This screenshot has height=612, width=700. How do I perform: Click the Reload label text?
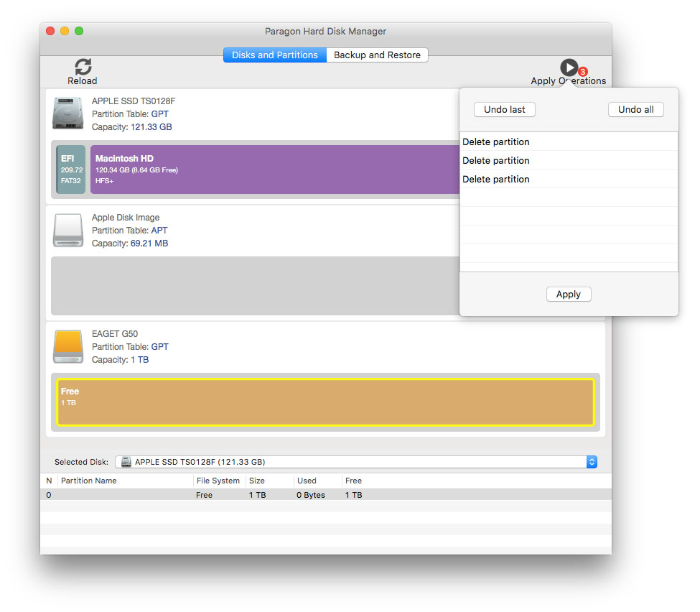click(82, 81)
